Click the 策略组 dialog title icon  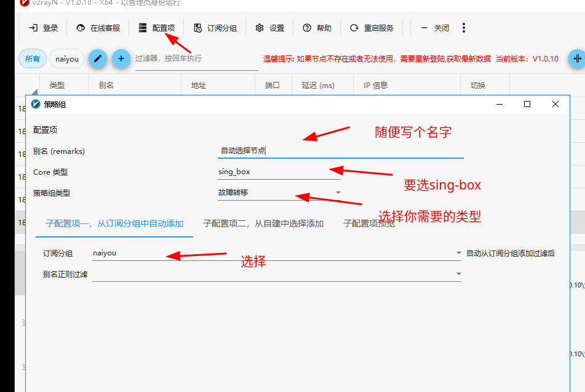point(36,104)
